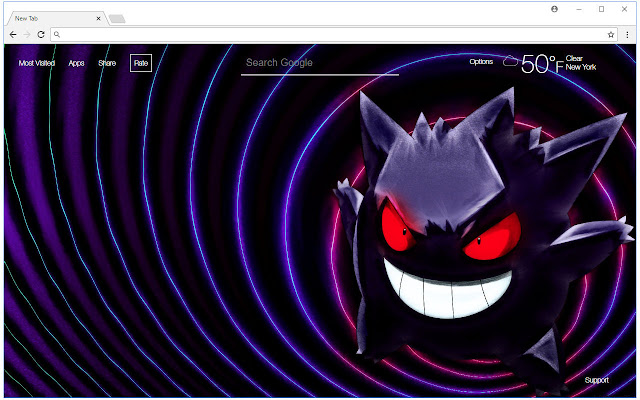Click the New York location label
This screenshot has width=640, height=400.
[x=581, y=67]
